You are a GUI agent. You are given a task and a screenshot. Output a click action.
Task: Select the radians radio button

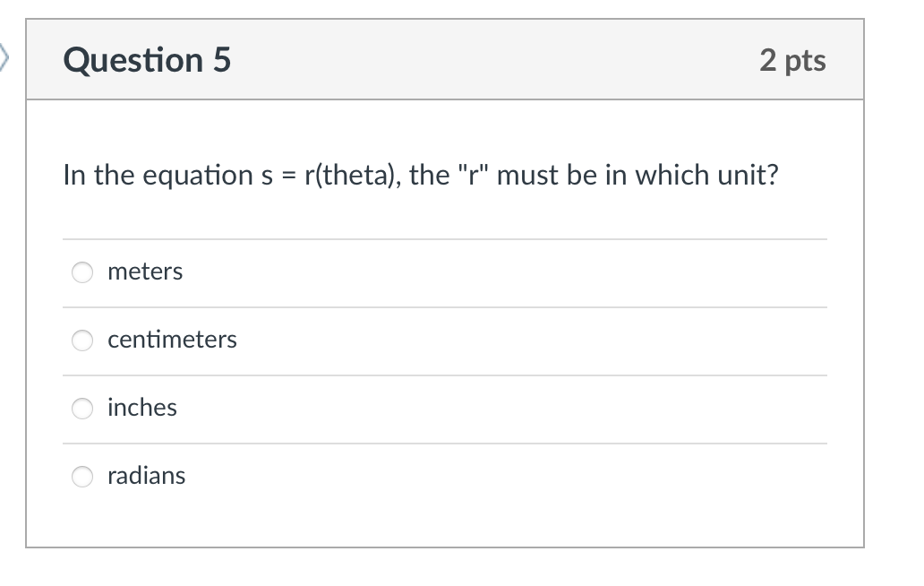pyautogui.click(x=81, y=477)
